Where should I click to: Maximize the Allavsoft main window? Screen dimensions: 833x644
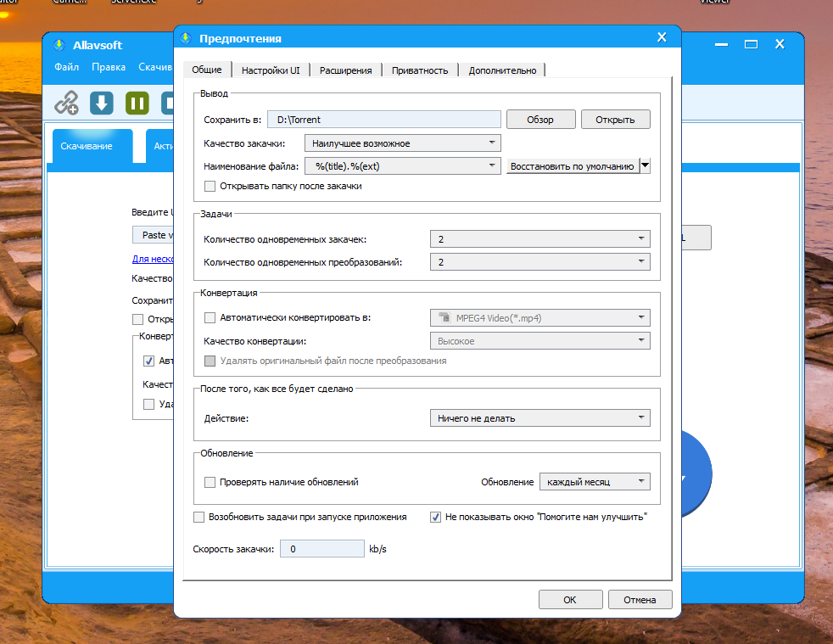pyautogui.click(x=750, y=44)
